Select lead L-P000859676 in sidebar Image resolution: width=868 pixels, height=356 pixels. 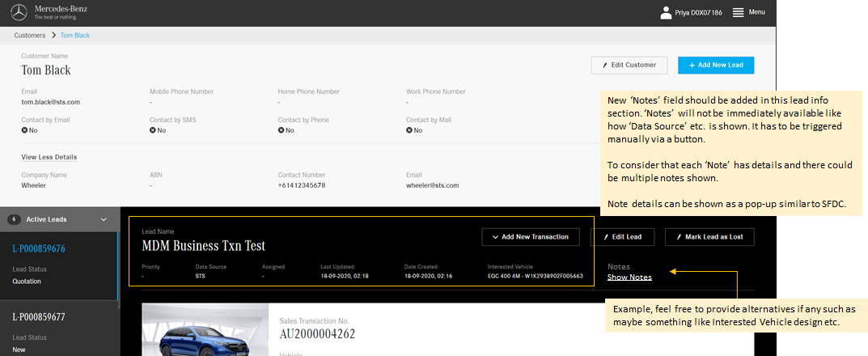click(39, 249)
